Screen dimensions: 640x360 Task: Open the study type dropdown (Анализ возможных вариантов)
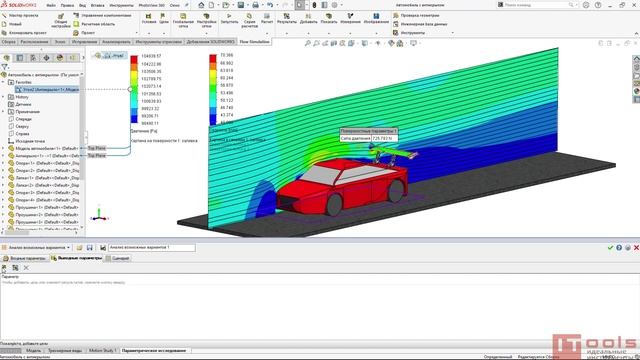pyautogui.click(x=37, y=248)
